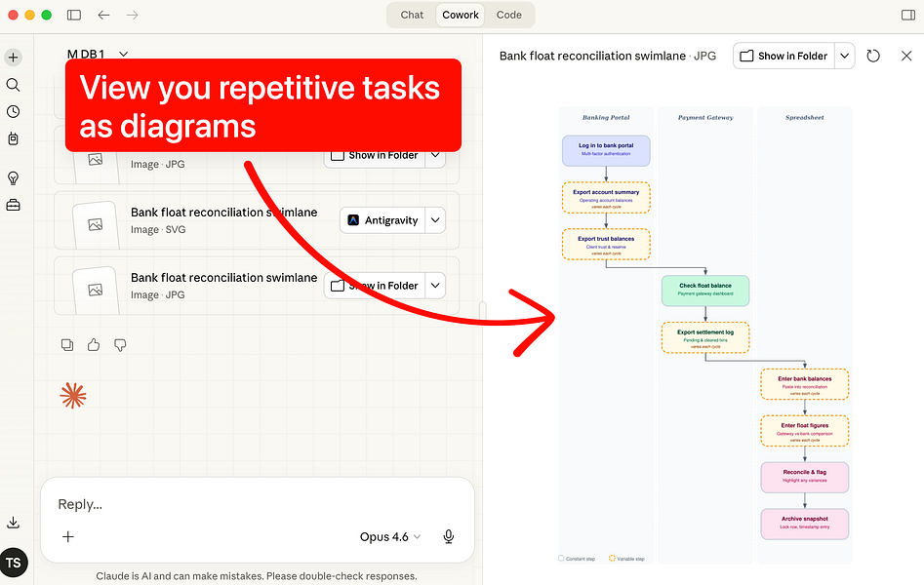The height and width of the screenshot is (585, 924).
Task: Toggle the left sidebar panel icon
Action: point(74,15)
